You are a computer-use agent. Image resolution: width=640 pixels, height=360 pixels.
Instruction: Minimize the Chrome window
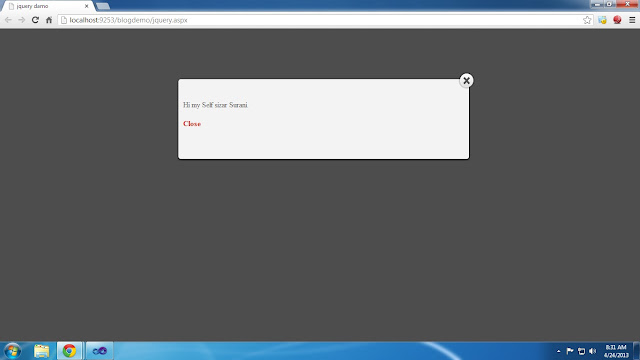pyautogui.click(x=597, y=4)
